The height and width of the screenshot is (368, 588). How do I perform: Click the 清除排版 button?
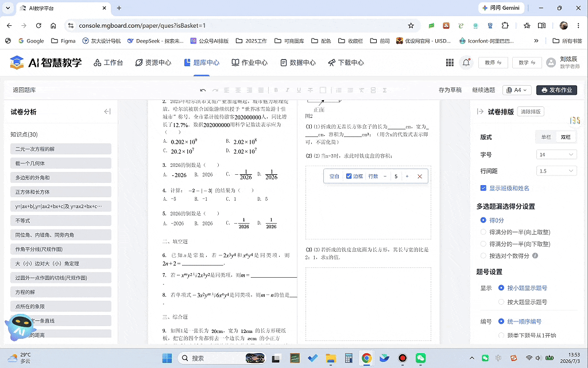click(531, 112)
